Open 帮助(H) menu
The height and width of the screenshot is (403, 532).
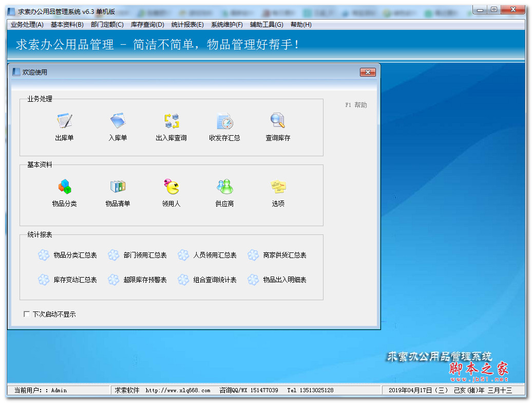tap(301, 25)
